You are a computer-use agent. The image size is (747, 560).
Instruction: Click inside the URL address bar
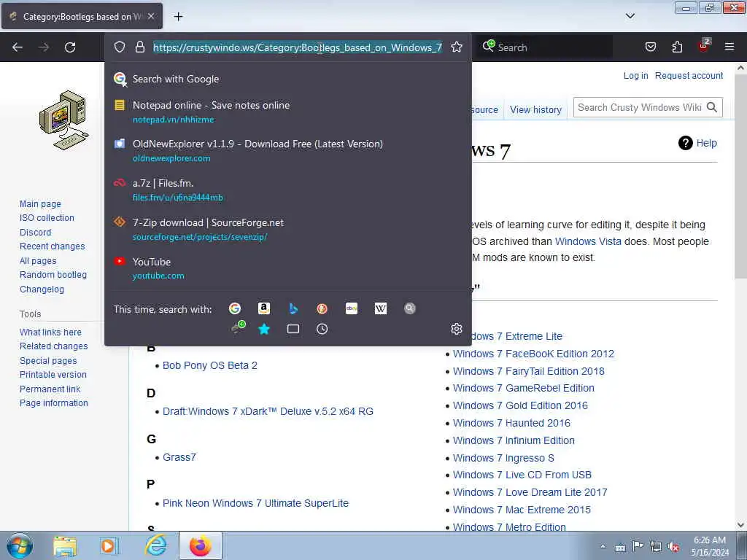(298, 47)
